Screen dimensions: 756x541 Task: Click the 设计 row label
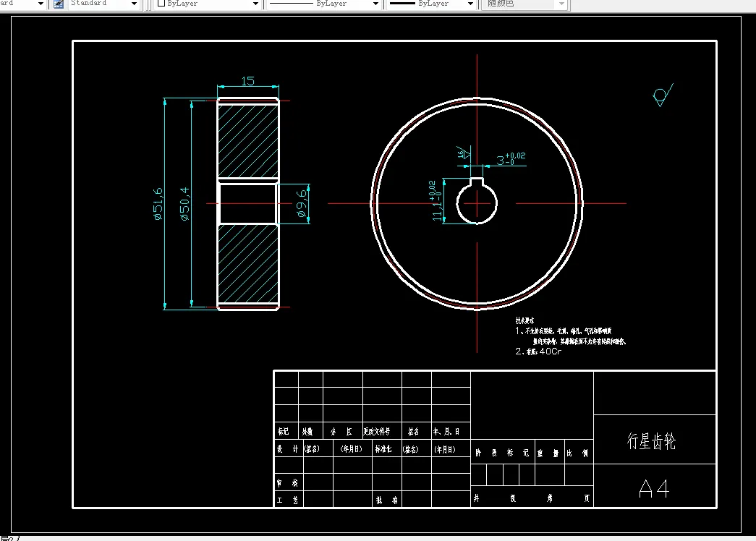click(x=287, y=449)
